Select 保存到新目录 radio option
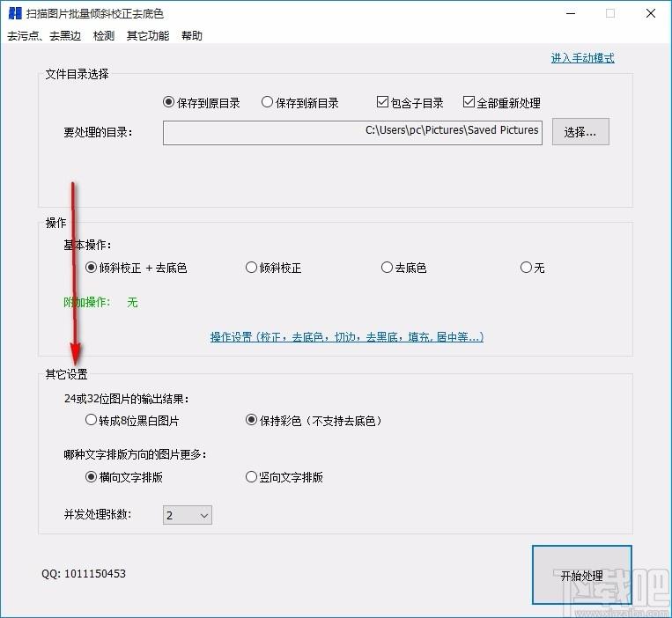This screenshot has width=672, height=618. [x=300, y=102]
